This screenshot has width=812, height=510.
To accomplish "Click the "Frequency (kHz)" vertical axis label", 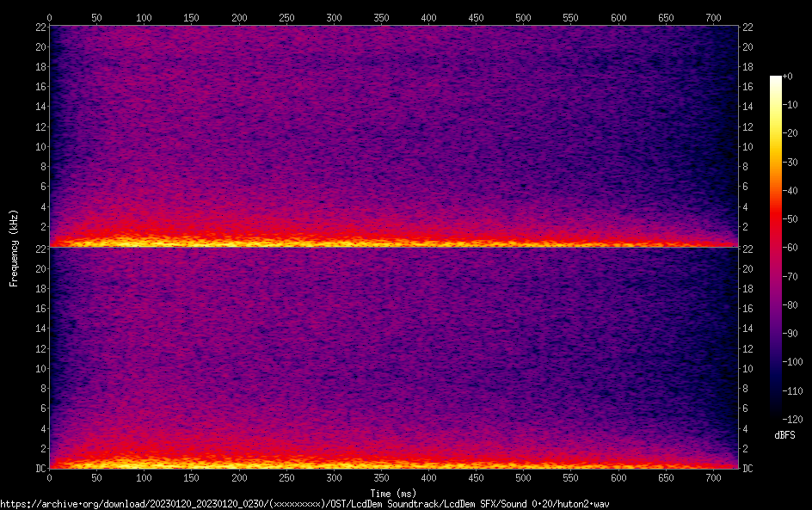I will [14, 248].
